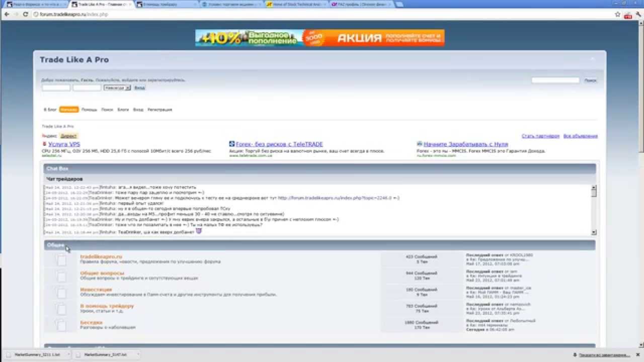Bookmark this page with the star icon
644x362 pixels.
(x=618, y=15)
